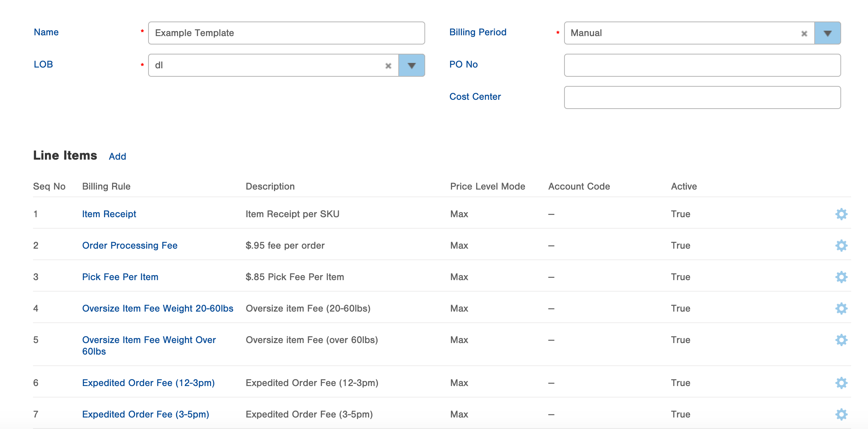Open the LOB dropdown

411,65
